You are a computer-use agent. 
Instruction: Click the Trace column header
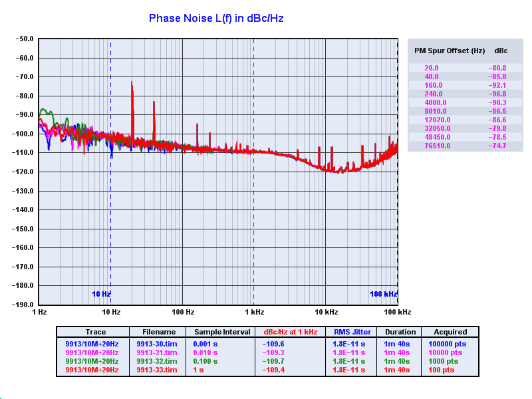click(x=95, y=332)
